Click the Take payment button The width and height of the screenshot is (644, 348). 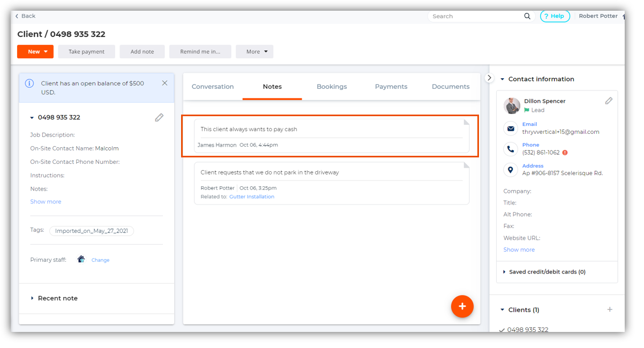tap(86, 51)
